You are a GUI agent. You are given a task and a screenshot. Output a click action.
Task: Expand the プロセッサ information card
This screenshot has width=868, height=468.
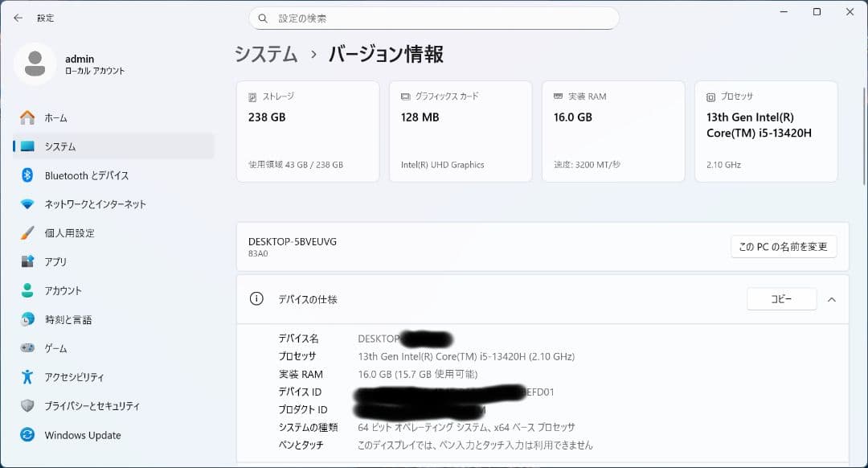point(765,130)
